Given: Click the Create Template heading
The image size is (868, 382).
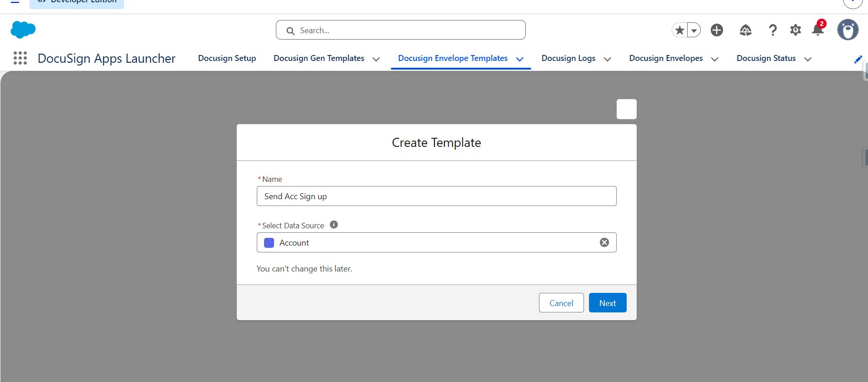Looking at the screenshot, I should click(x=436, y=143).
